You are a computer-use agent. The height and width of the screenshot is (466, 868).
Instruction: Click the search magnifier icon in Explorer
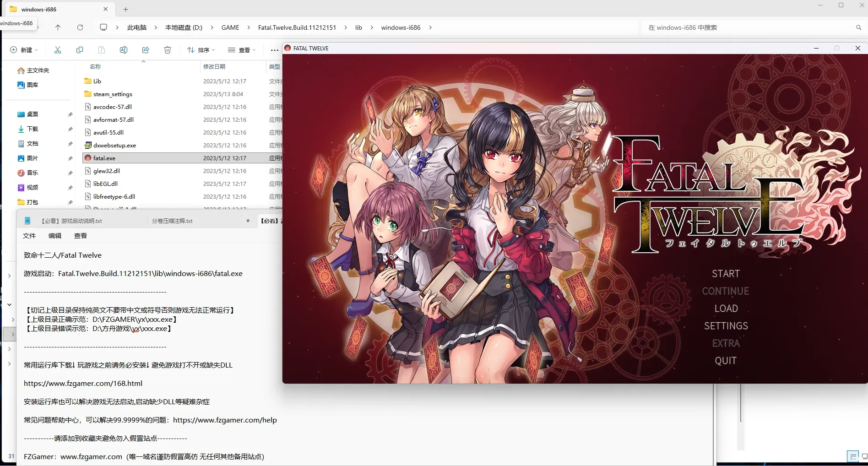(x=859, y=27)
